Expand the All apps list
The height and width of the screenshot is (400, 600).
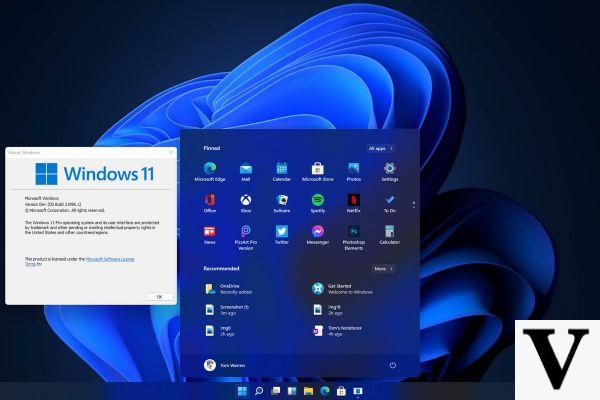coord(380,148)
